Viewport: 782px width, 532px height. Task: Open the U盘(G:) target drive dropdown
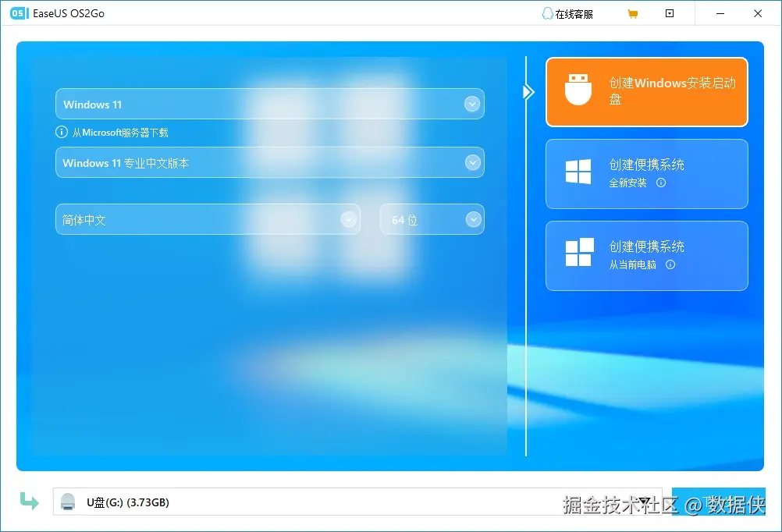(357, 502)
